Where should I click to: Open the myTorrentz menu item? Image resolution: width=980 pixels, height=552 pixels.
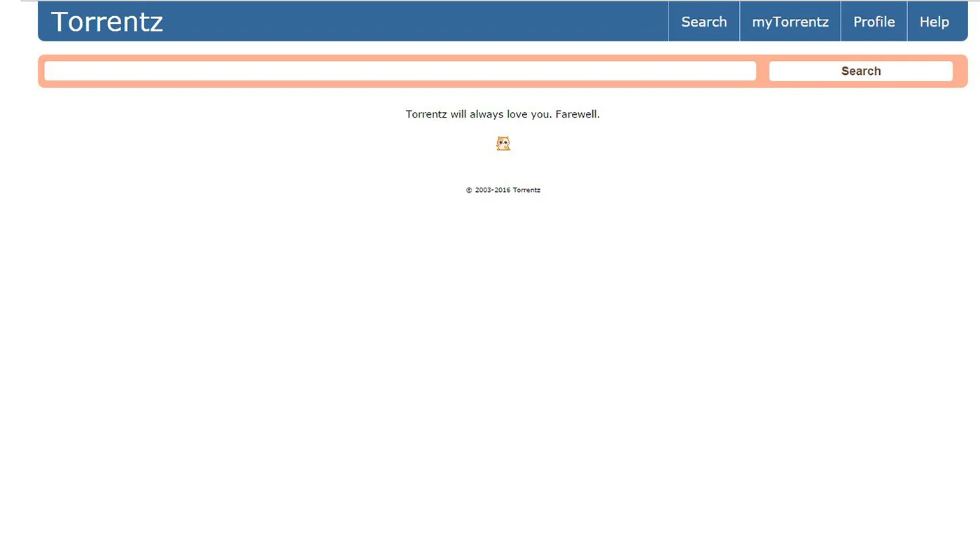pyautogui.click(x=790, y=22)
